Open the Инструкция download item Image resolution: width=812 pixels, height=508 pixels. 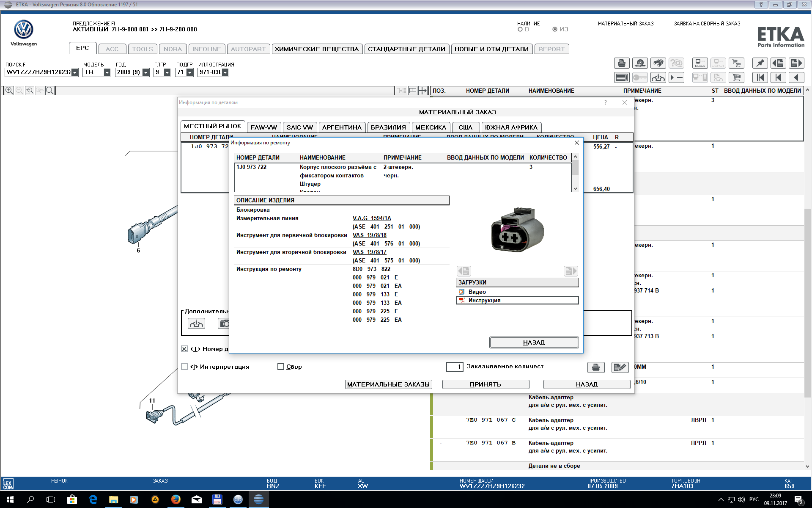tap(517, 300)
